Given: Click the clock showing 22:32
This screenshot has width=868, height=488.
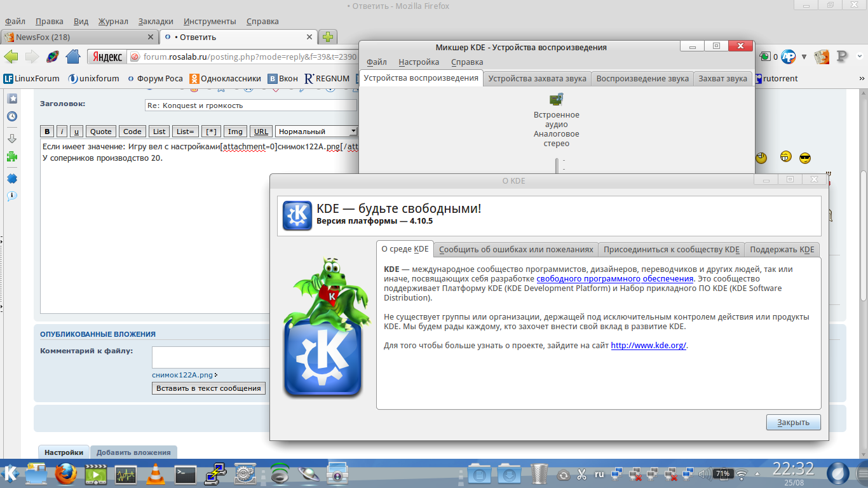Looking at the screenshot, I should (x=793, y=469).
